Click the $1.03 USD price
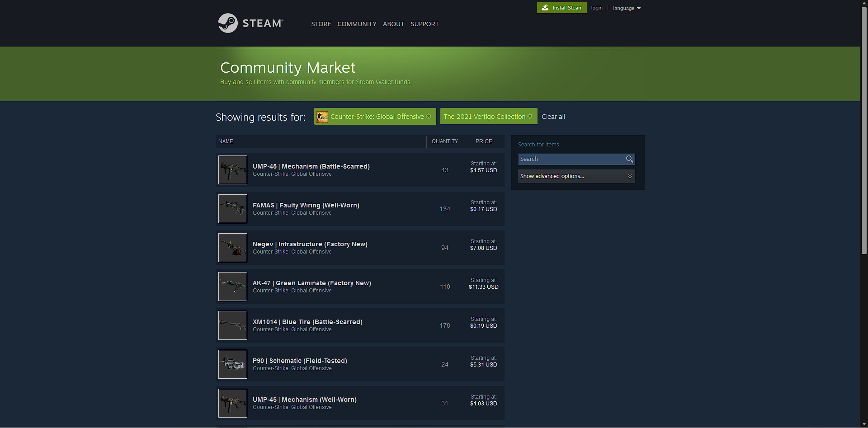The height and width of the screenshot is (428, 868). (484, 404)
